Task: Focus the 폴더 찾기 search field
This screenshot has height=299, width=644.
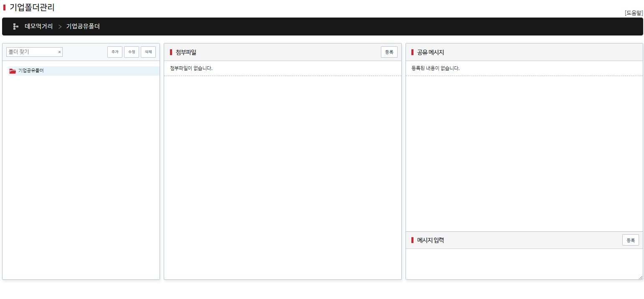Action: pos(32,52)
